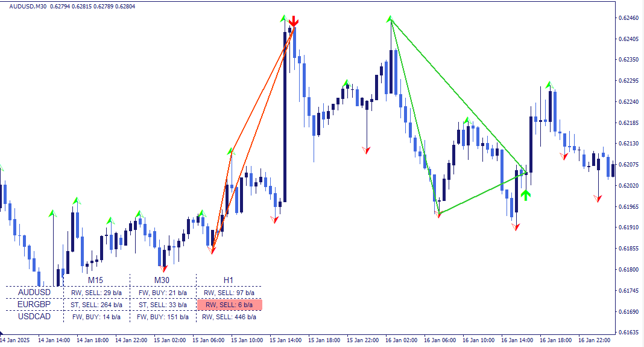This screenshot has width=644, height=347.
Task: Select the AUDUSD row label in dashboard
Action: click(x=34, y=292)
